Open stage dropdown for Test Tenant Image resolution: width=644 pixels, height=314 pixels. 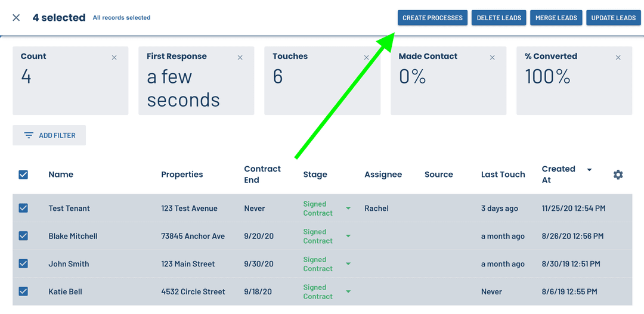point(348,209)
